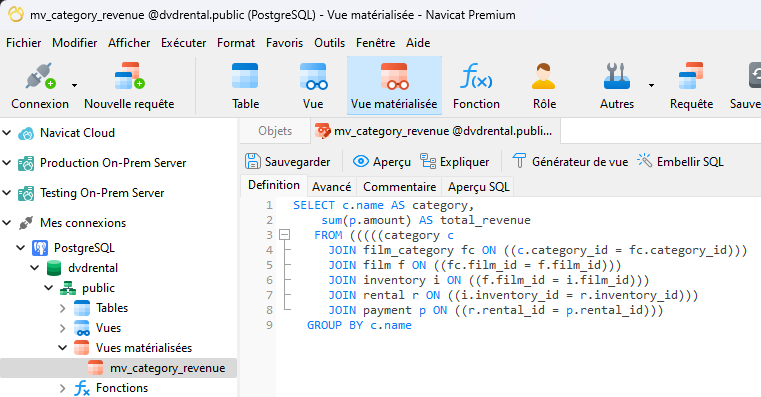Screen dimensions: 761x397
Task: Select the Vue toolbar icon
Action: (313, 76)
